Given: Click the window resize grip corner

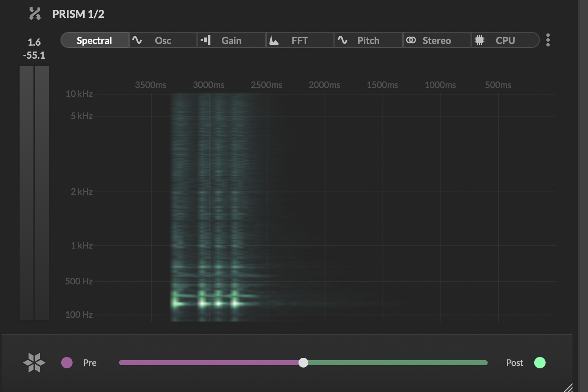Looking at the screenshot, I should pyautogui.click(x=568, y=388).
